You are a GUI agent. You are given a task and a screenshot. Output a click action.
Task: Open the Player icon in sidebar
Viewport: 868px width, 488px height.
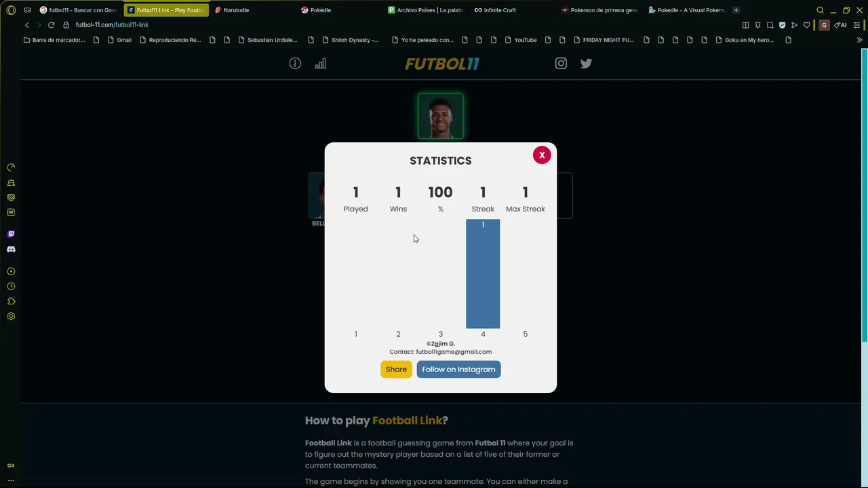(x=11, y=271)
